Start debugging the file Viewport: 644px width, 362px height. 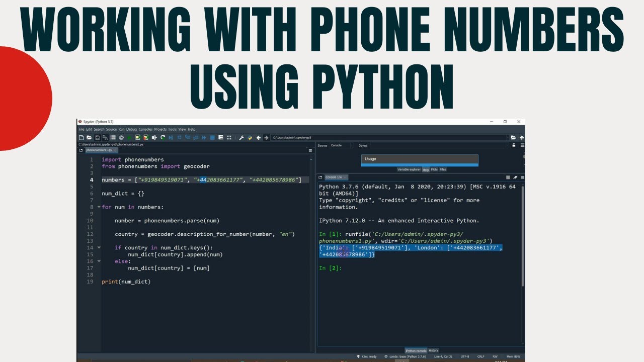pos(171,137)
